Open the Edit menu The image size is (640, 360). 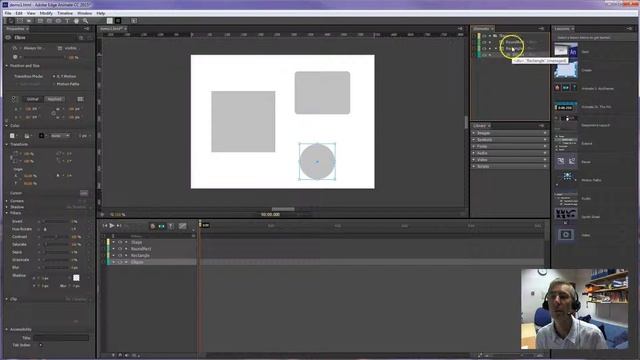[x=19, y=13]
